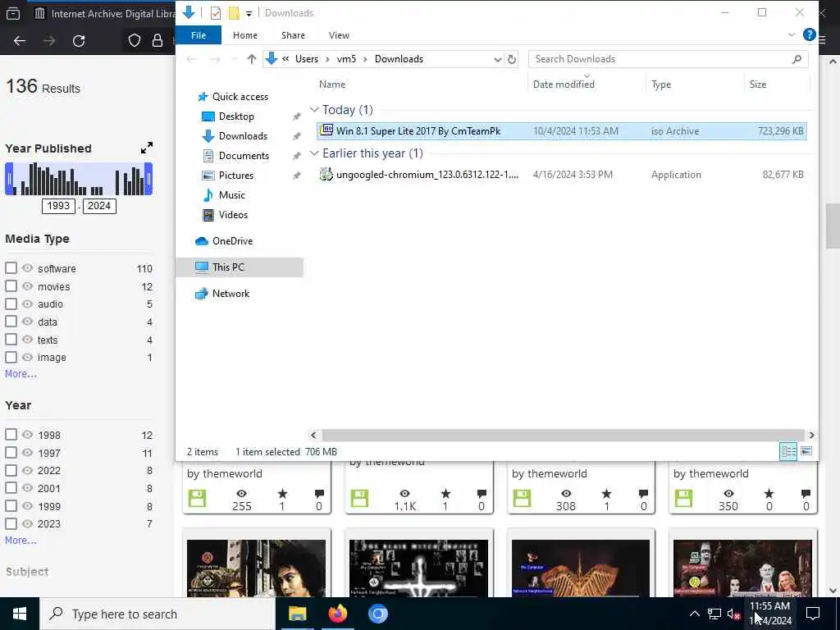Screen dimensions: 840x630
Task: Expand the ribbon with the chevron
Action: [792, 34]
